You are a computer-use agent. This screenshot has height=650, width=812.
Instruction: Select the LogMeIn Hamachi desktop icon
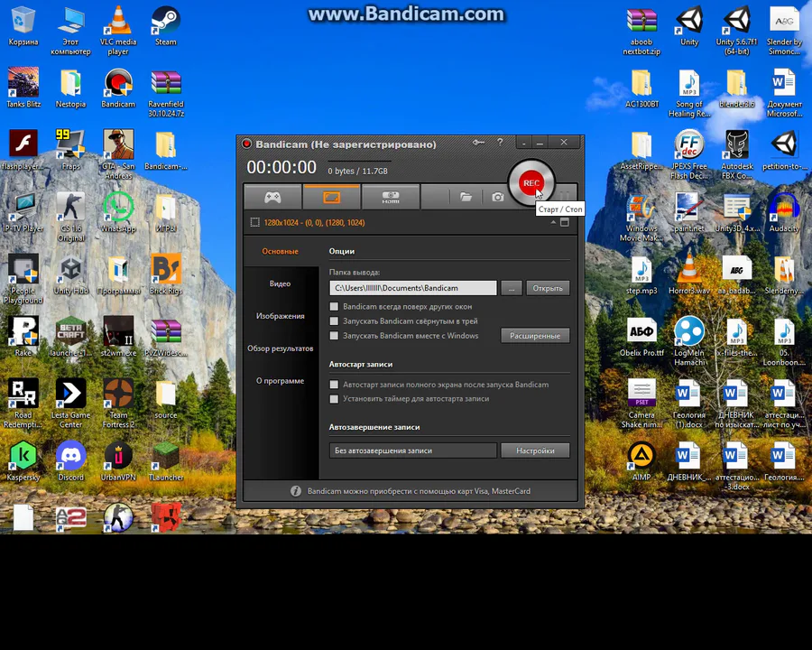click(688, 340)
